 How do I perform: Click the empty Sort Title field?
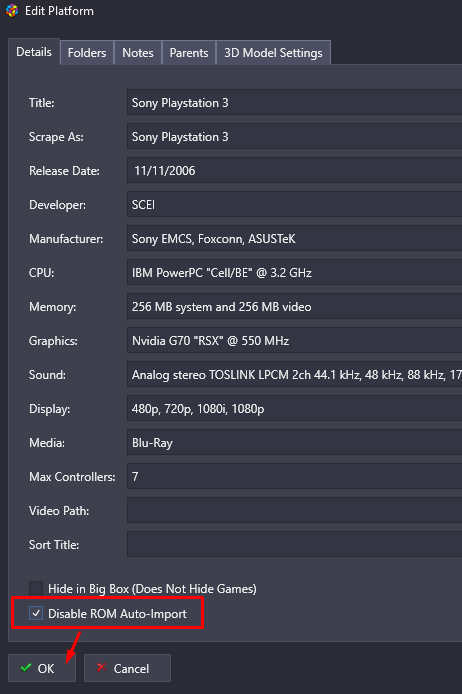pos(295,544)
